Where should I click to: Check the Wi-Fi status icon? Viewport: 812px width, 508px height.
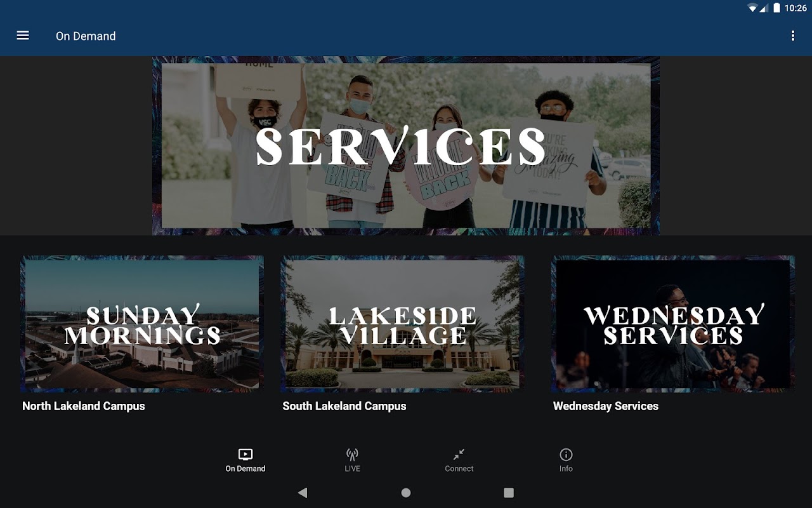point(752,8)
